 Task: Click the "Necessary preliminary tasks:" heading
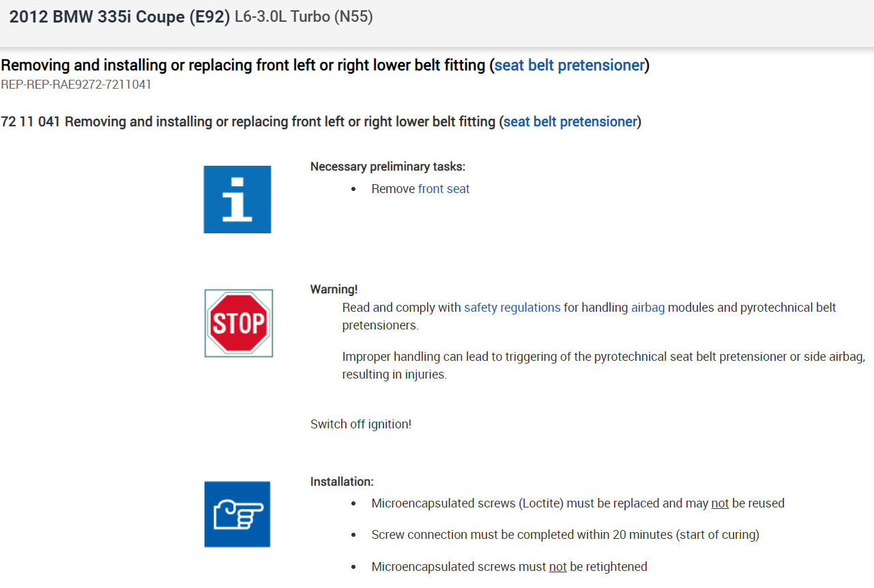388,166
